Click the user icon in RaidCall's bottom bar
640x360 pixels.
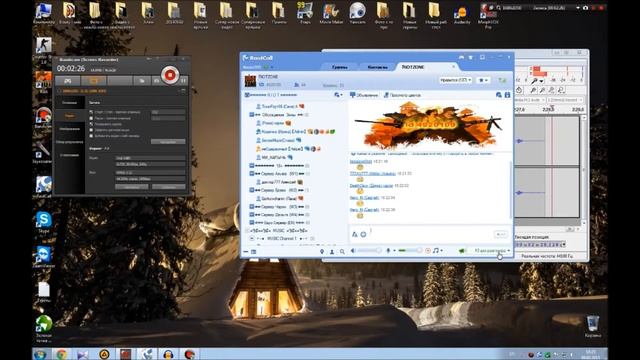tap(332, 252)
